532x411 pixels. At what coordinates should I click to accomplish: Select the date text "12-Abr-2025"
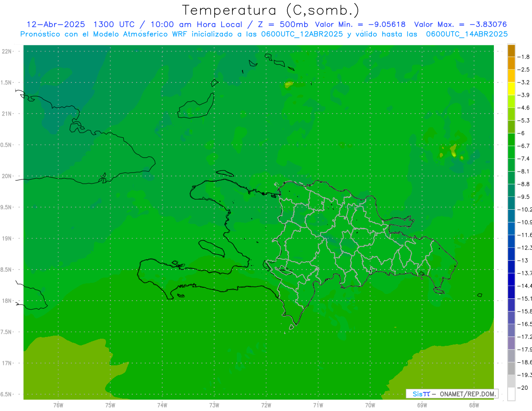pos(56,24)
